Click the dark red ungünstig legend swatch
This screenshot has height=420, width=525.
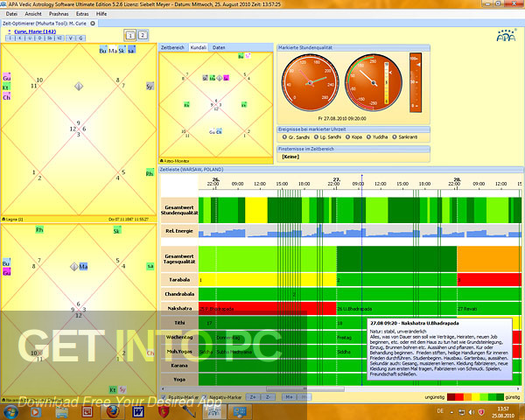pos(451,397)
